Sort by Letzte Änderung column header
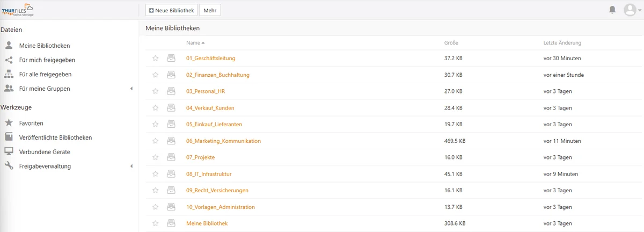Image resolution: width=644 pixels, height=232 pixels. [x=562, y=43]
